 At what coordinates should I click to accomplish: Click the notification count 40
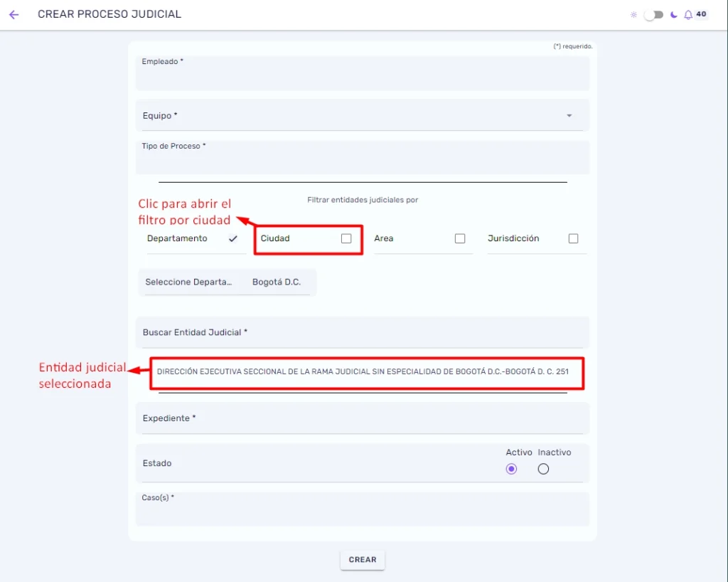[x=701, y=14]
